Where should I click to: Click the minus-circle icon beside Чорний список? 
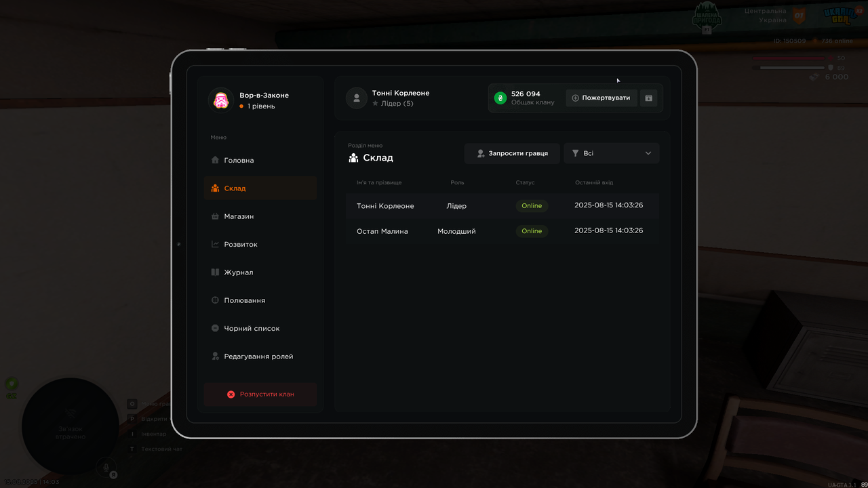tap(215, 328)
